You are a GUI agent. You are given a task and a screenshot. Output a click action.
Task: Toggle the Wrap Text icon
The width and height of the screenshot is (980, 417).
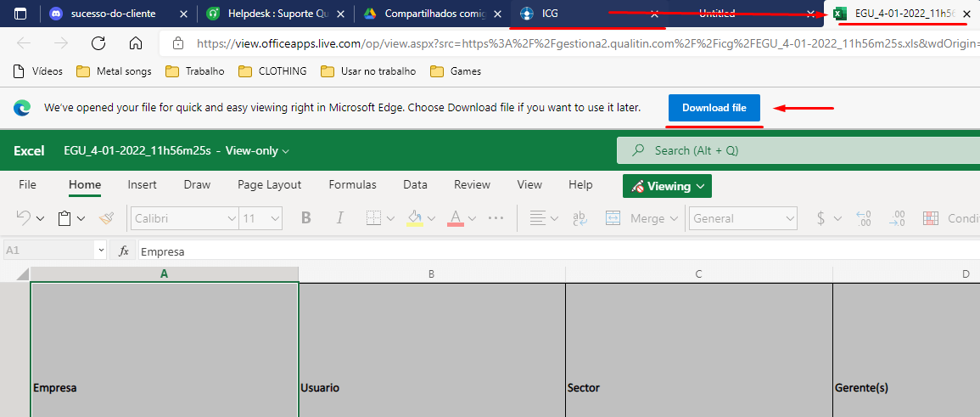click(x=578, y=218)
